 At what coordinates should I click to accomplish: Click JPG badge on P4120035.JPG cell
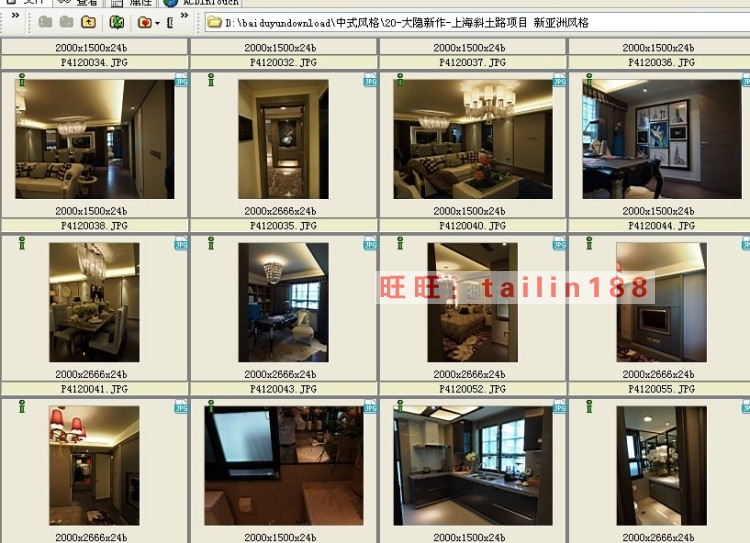pos(371,80)
